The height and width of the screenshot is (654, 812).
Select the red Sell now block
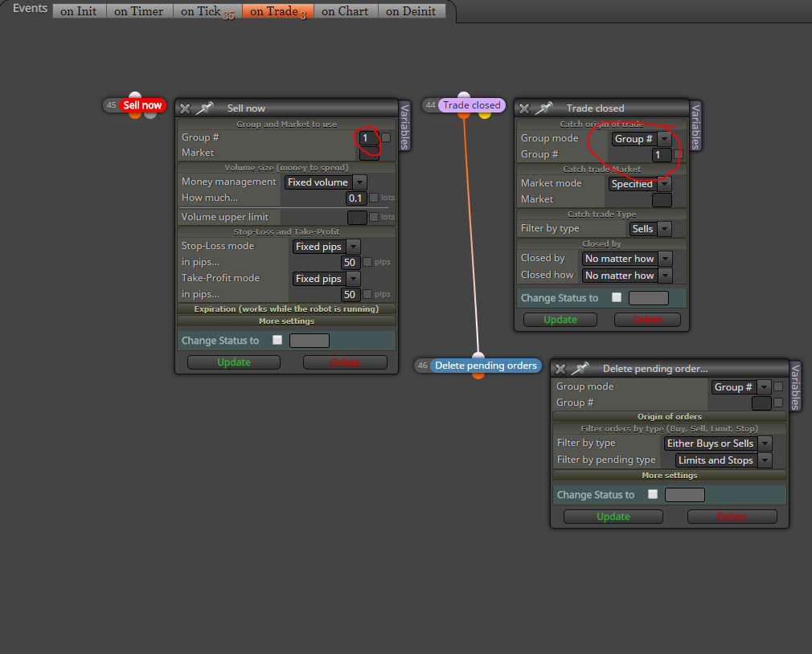[x=142, y=105]
